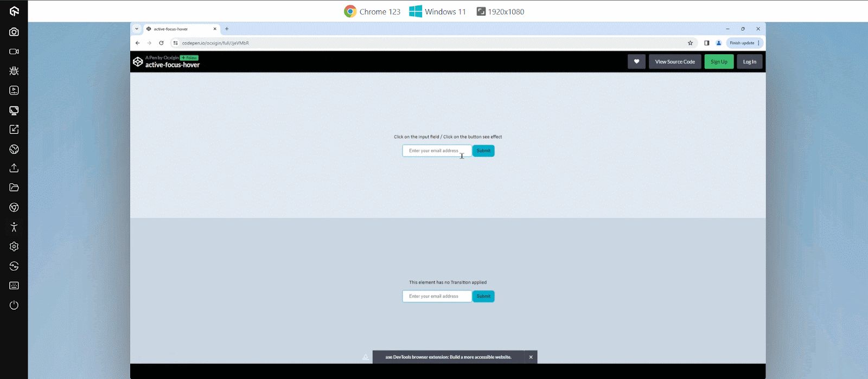Open the Ocxigin author link
This screenshot has width=868, height=379.
[x=171, y=57]
